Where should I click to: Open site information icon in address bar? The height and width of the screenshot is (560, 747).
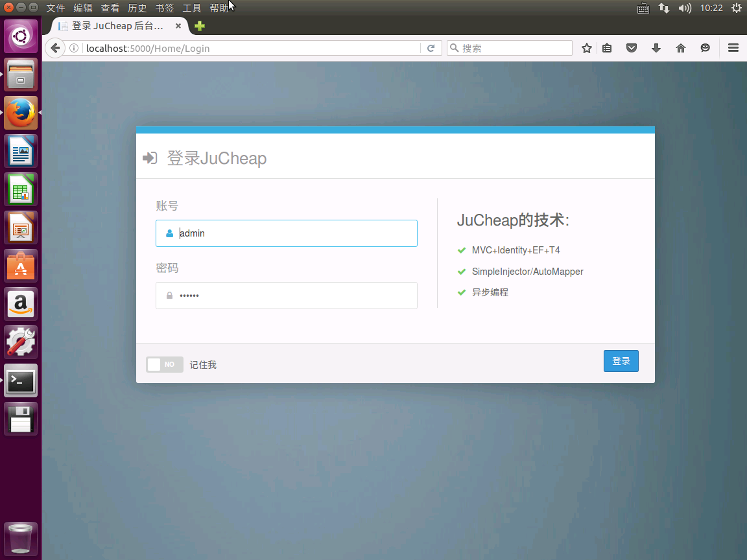[x=74, y=48]
